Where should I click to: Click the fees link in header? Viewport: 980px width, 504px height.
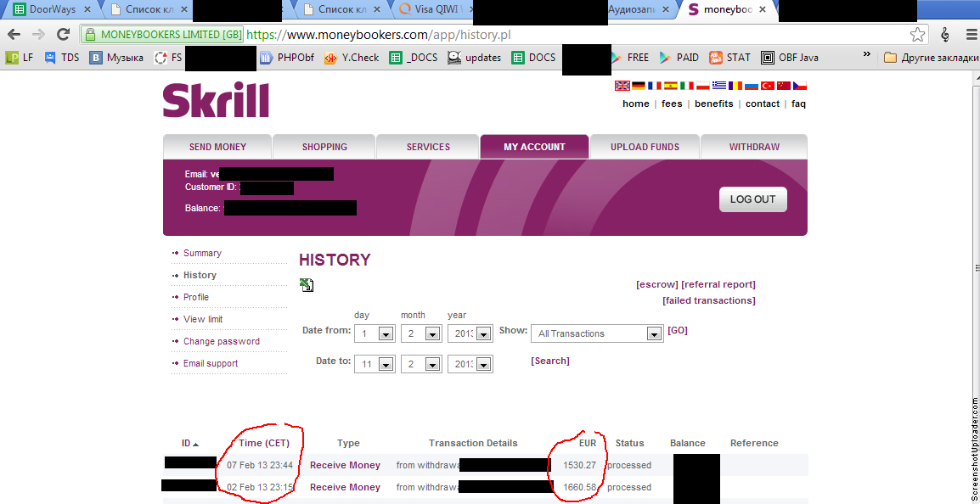pos(672,104)
